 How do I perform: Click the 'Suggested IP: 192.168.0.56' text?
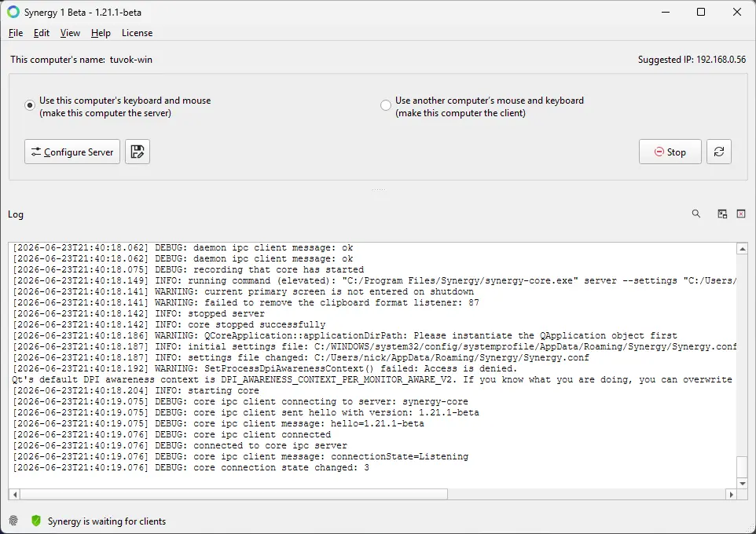[692, 60]
